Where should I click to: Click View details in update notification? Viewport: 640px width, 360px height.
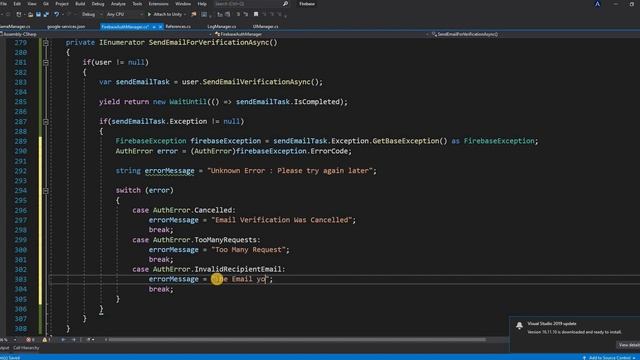point(629,345)
